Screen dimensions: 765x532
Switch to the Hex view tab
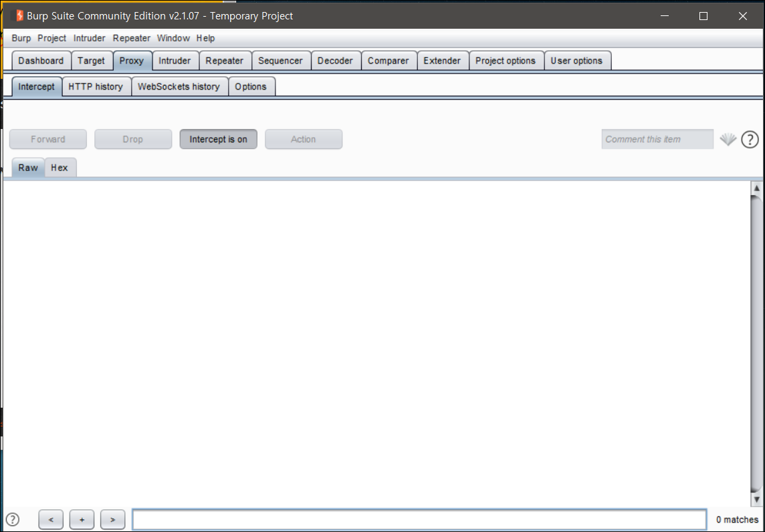[60, 167]
